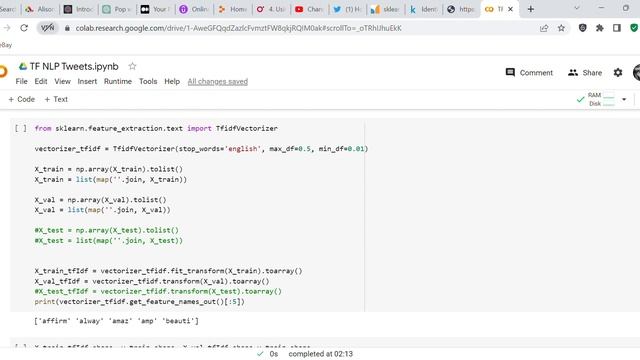Image resolution: width=640 pixels, height=360 pixels.
Task: Switch to the https globe tab
Action: click(x=461, y=9)
